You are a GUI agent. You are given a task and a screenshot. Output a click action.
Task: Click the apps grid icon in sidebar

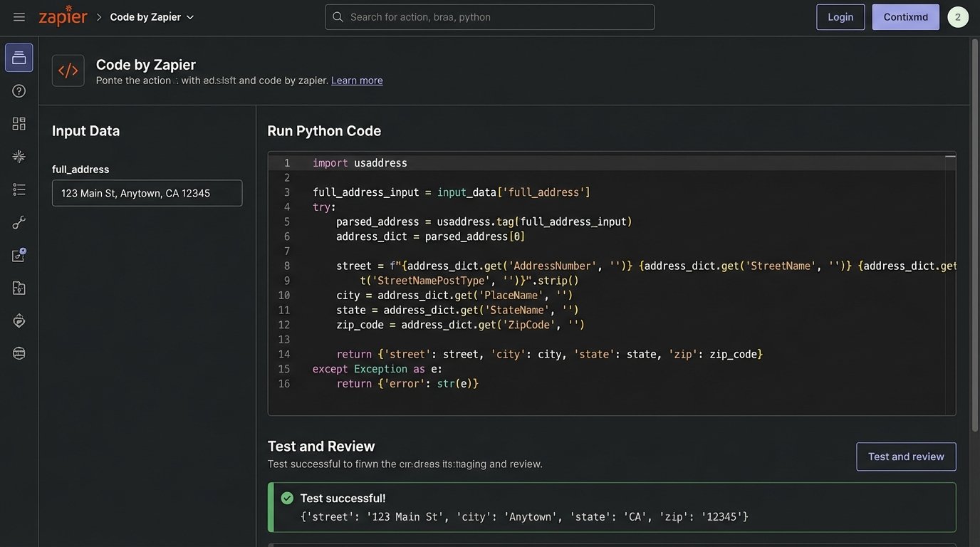pyautogui.click(x=19, y=123)
